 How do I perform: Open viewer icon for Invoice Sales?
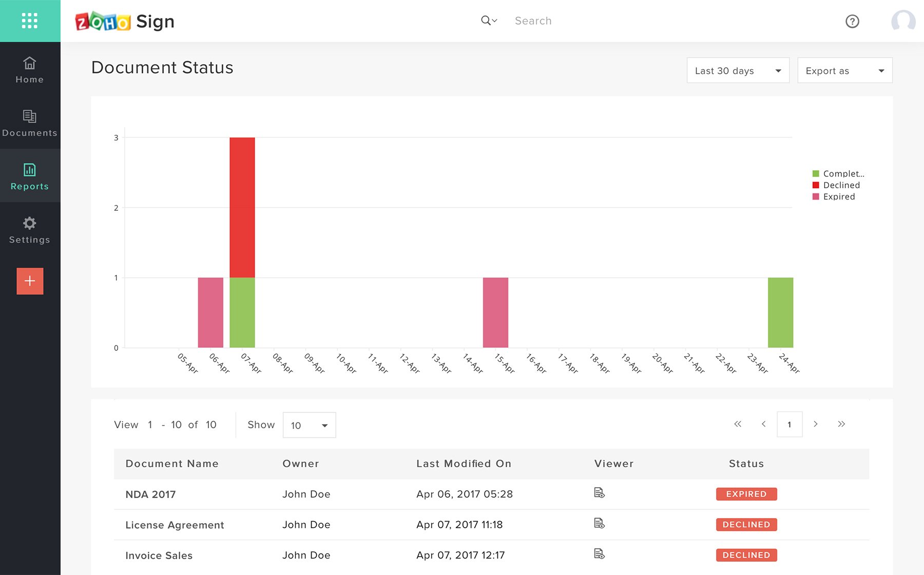point(599,554)
